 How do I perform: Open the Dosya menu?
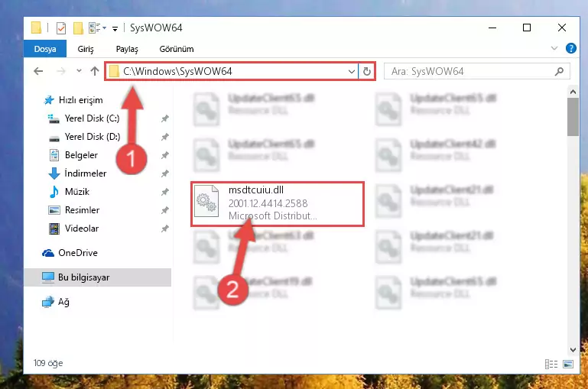45,49
